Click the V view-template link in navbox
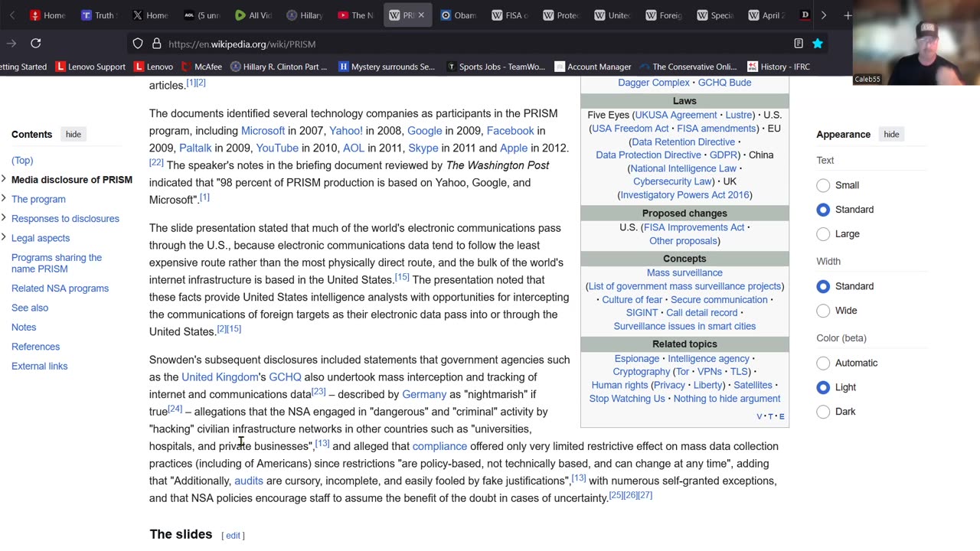This screenshot has width=980, height=551. pos(759,416)
